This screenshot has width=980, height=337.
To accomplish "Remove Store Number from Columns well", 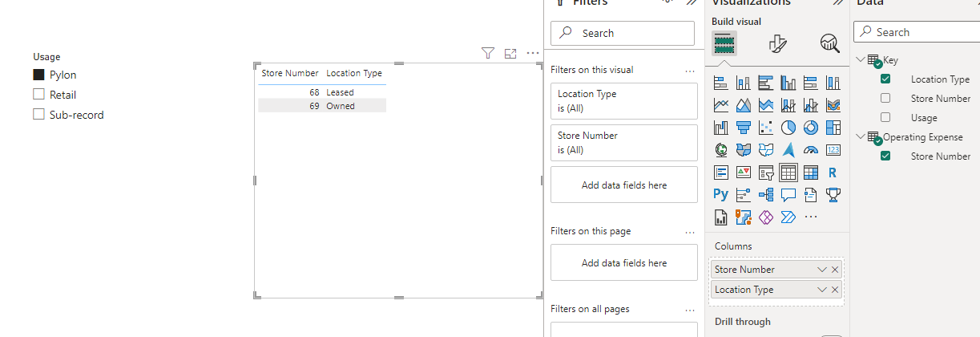I will (835, 270).
